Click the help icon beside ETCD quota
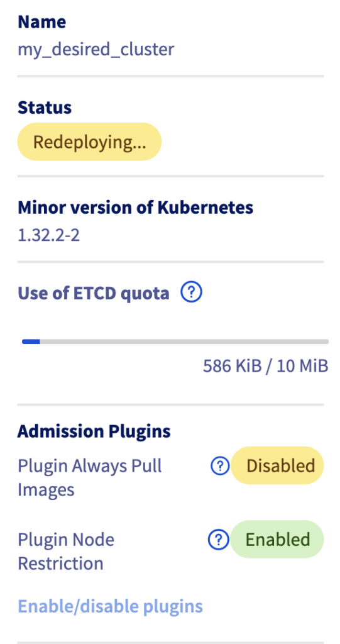 tap(191, 292)
